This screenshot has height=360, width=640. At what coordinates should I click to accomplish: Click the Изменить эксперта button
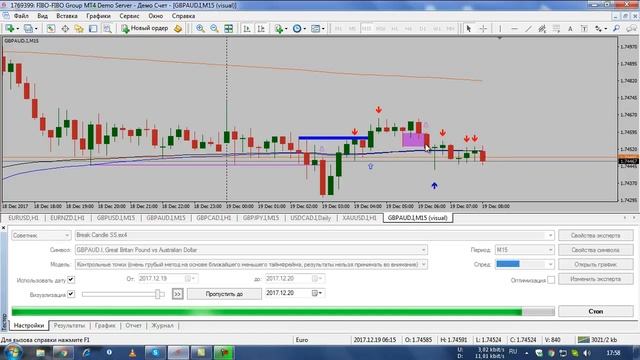pos(596,279)
